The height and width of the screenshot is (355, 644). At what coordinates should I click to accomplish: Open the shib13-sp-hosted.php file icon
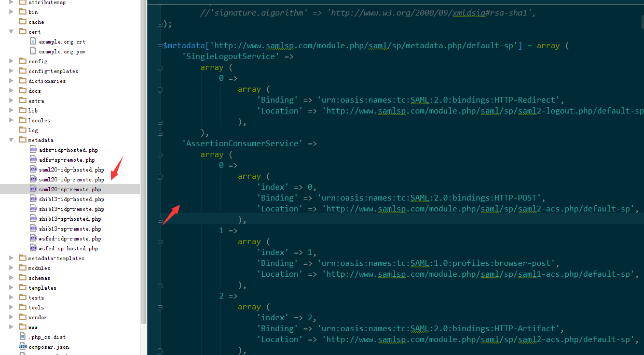pyautogui.click(x=34, y=218)
